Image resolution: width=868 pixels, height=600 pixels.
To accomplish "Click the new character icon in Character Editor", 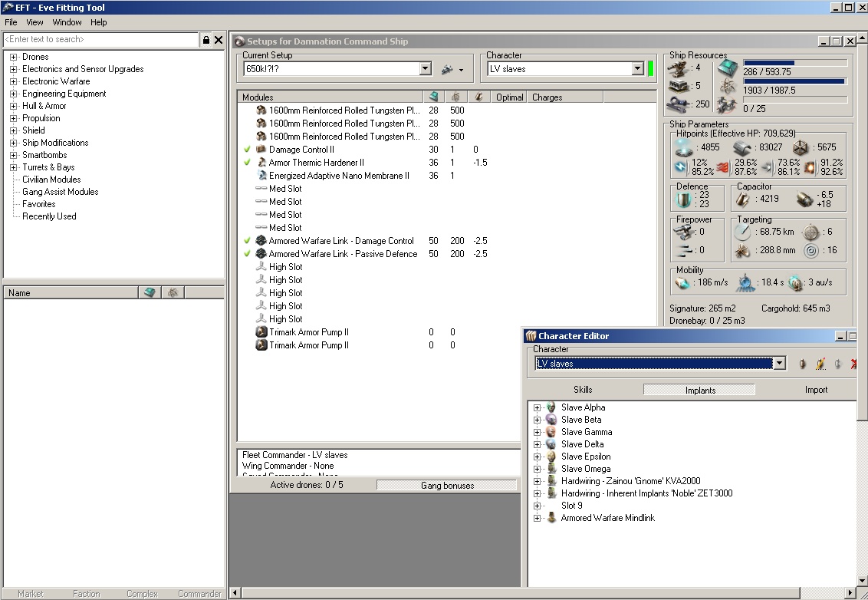I will click(802, 364).
